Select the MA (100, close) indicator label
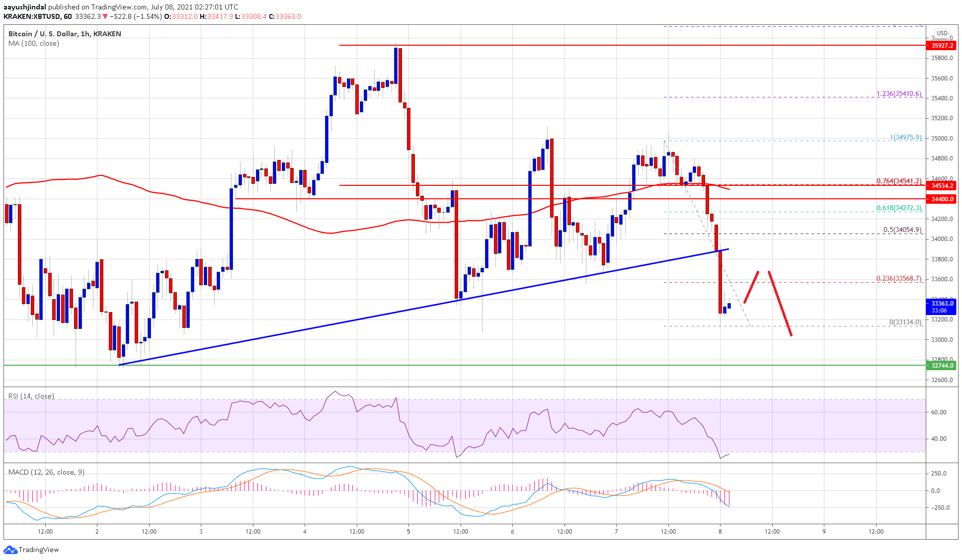Screen dimensions: 962x560 tap(34, 43)
